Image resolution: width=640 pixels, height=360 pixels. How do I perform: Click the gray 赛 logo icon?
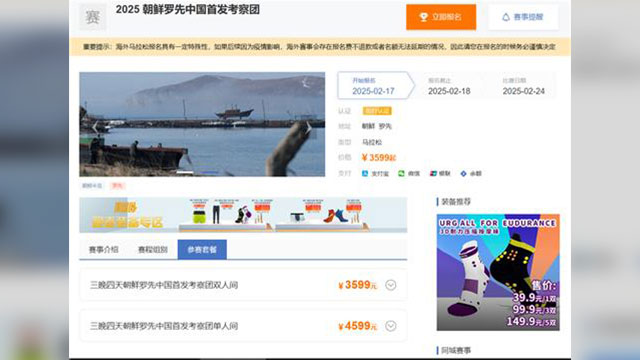93,17
